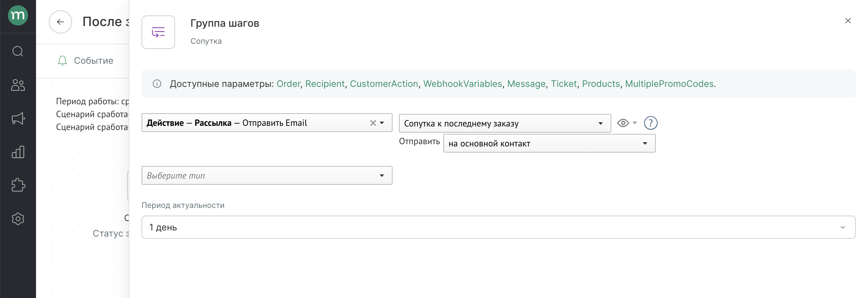Open the Выберите тип dropdown
Viewport: 868px width, 298px height.
click(x=266, y=175)
